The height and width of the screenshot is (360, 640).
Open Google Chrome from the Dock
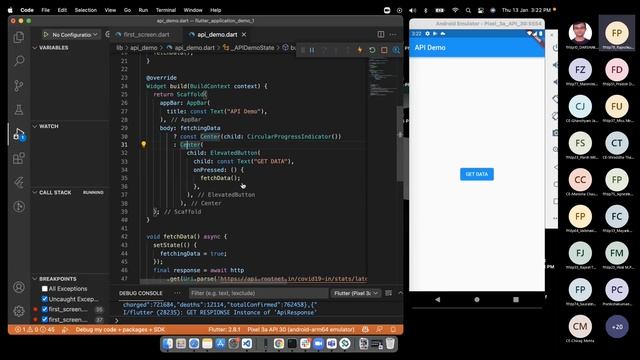tap(279, 344)
